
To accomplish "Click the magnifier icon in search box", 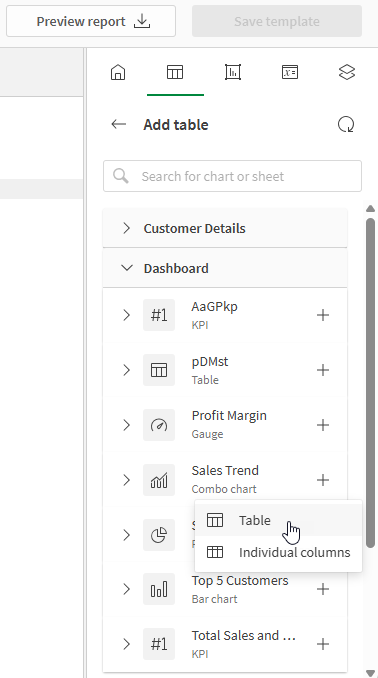I will [121, 176].
